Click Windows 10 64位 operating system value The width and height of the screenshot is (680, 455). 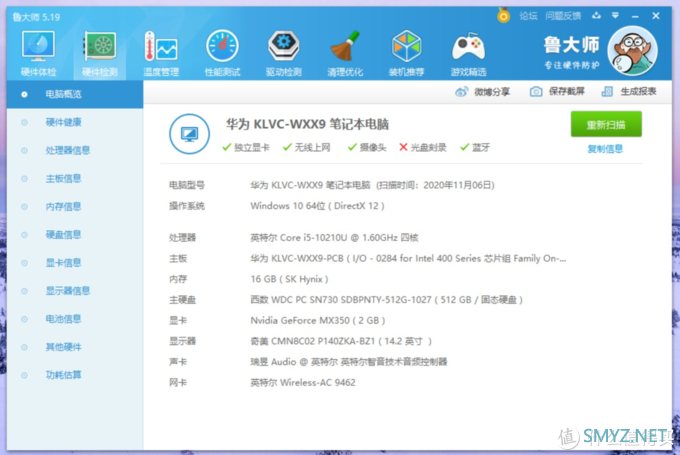pos(317,206)
